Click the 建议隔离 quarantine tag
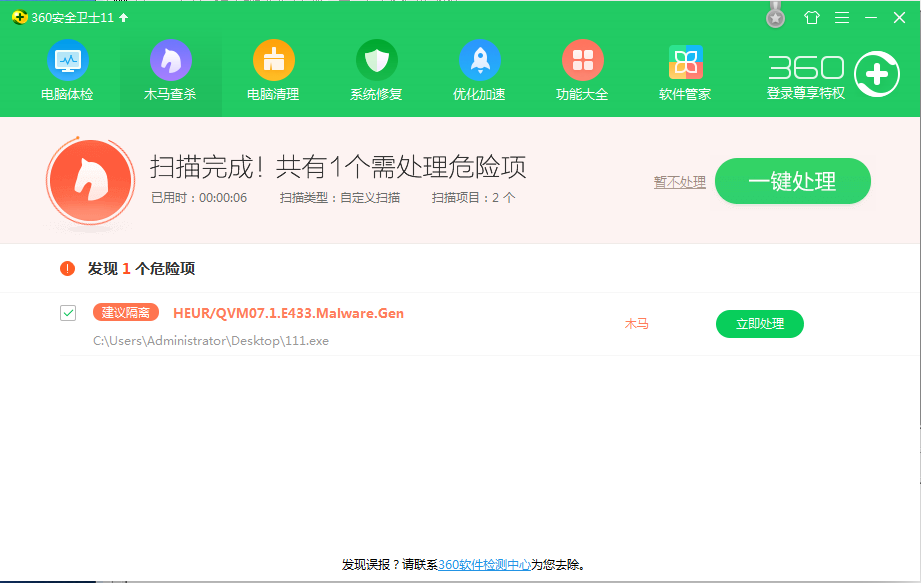The image size is (921, 583). [126, 313]
